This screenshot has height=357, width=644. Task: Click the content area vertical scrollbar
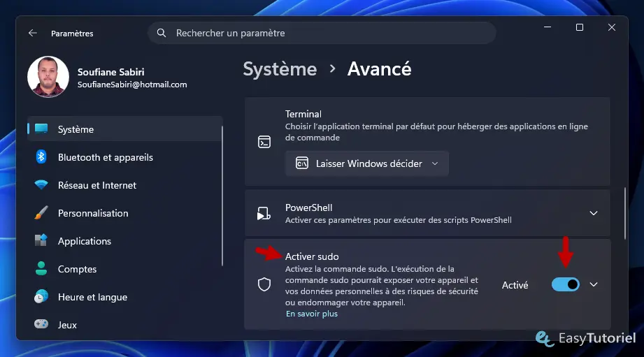[625, 213]
